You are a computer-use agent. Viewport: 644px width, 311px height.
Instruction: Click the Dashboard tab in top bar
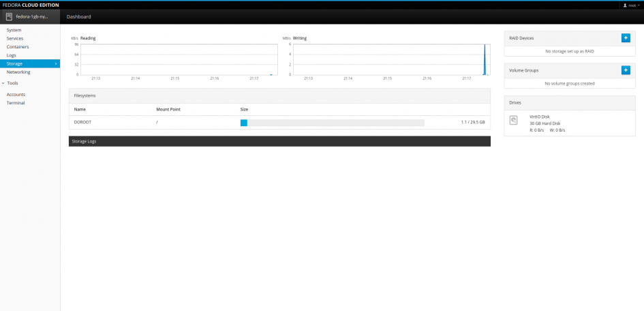pos(79,16)
